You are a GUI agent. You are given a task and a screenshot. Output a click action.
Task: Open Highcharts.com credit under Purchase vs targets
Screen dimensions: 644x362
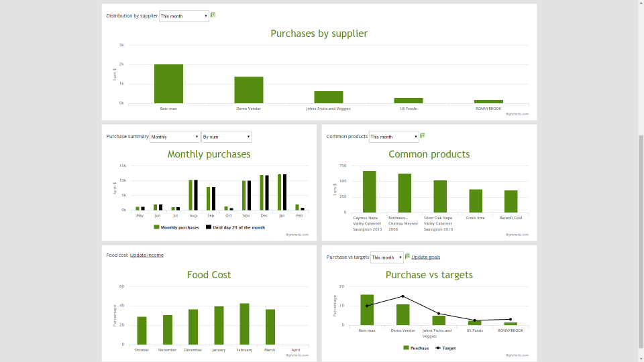click(x=517, y=355)
